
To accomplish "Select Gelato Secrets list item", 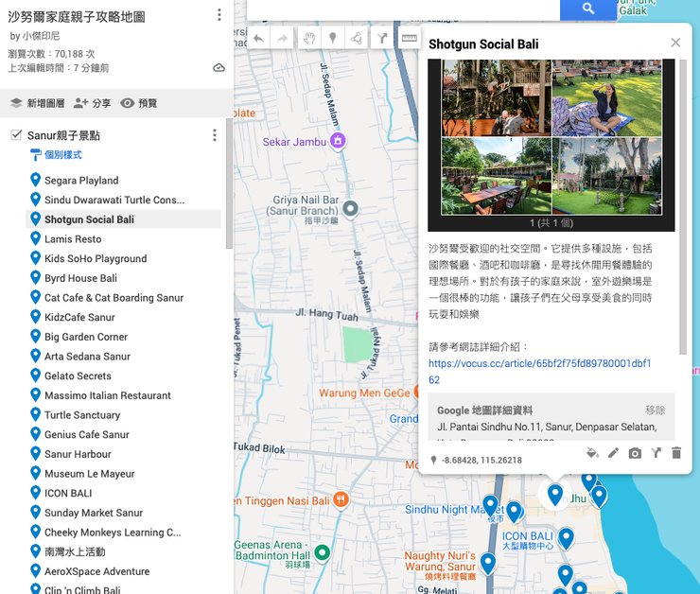I will (123, 376).
